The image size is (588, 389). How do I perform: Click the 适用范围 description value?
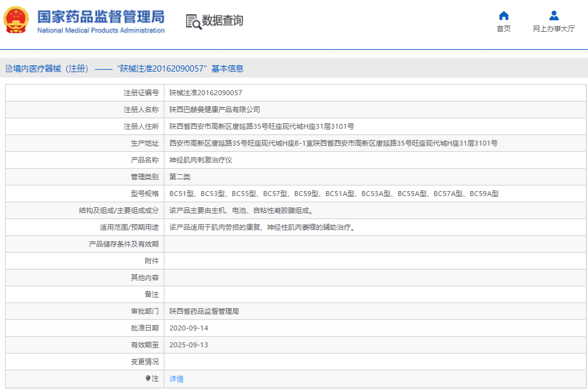click(x=262, y=227)
